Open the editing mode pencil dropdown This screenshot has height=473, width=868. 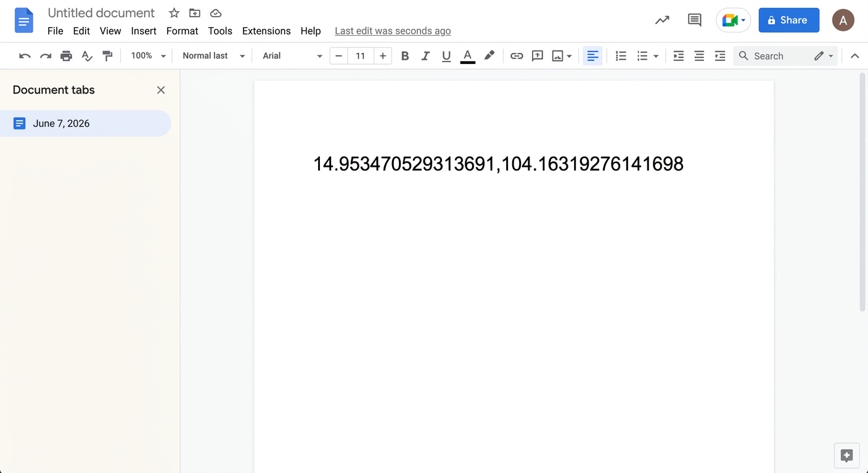tap(824, 56)
